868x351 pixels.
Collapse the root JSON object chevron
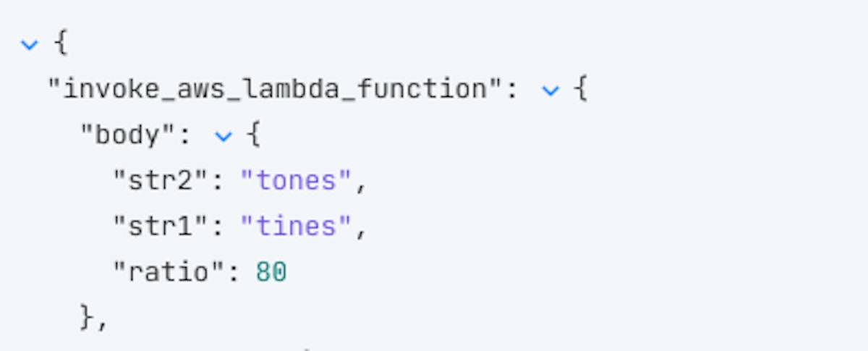coord(29,45)
